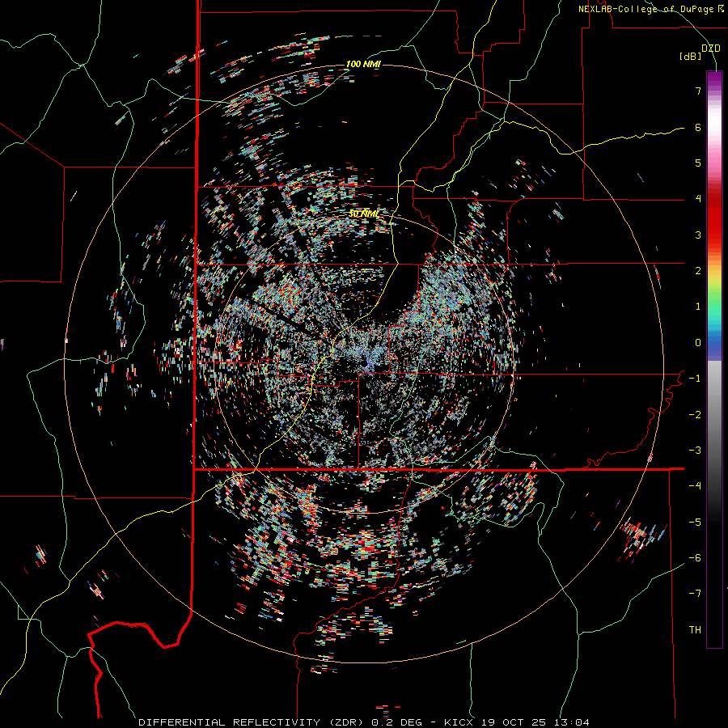Click the (ZDR) abbreviation in the footer
This screenshot has width=728, height=728.
347,722
